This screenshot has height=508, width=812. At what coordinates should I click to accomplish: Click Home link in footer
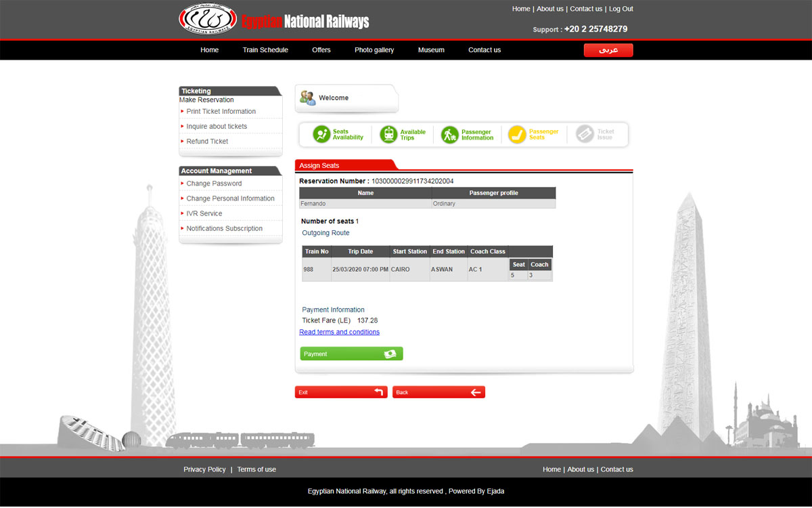coord(551,469)
